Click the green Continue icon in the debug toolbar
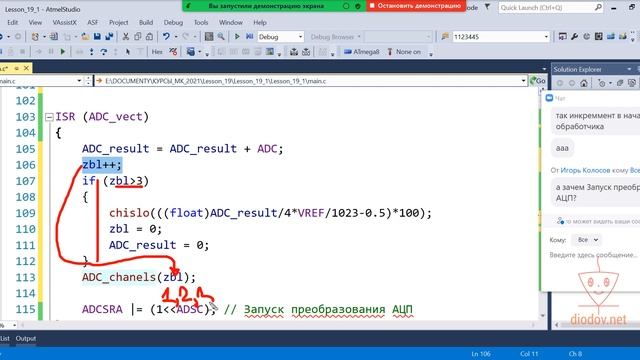 tap(63, 52)
